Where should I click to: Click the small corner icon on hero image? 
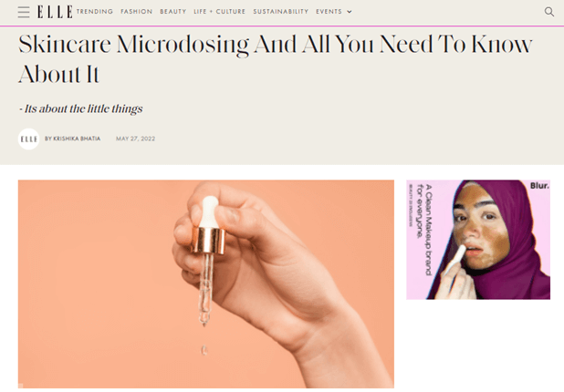(21, 386)
